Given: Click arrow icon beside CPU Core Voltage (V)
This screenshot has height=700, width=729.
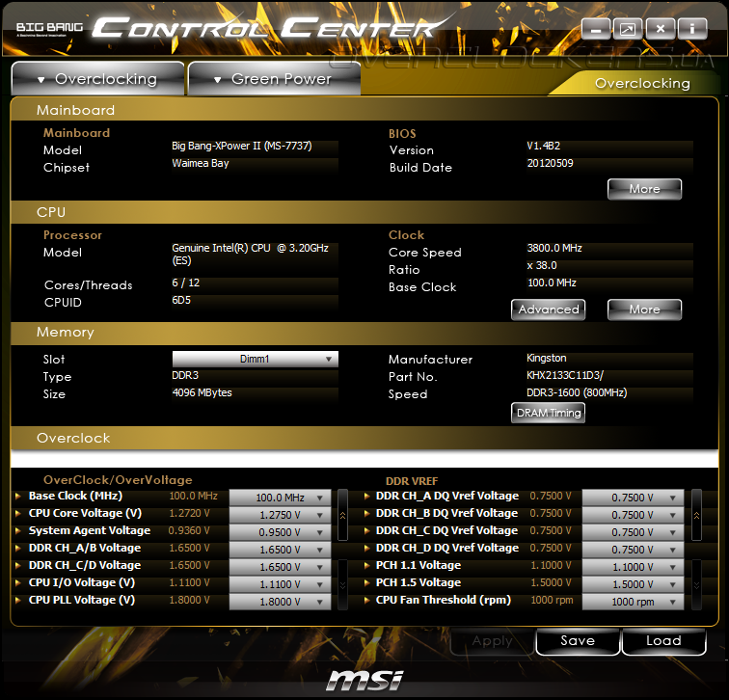Looking at the screenshot, I should tap(18, 513).
